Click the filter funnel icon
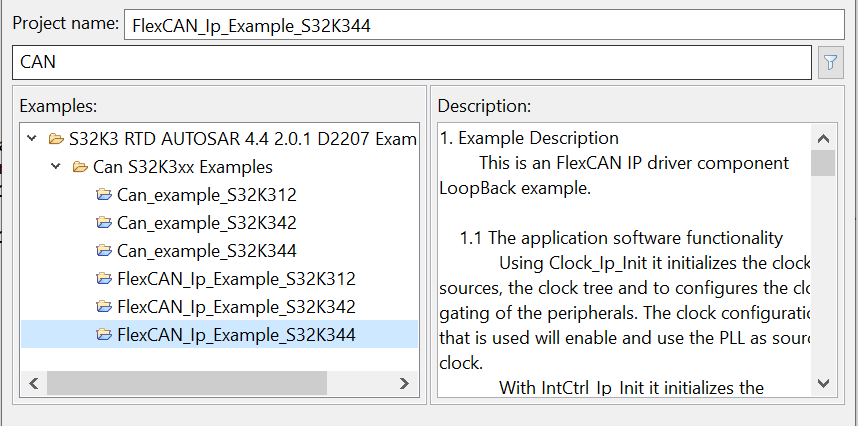Image resolution: width=858 pixels, height=426 pixels. click(830, 62)
